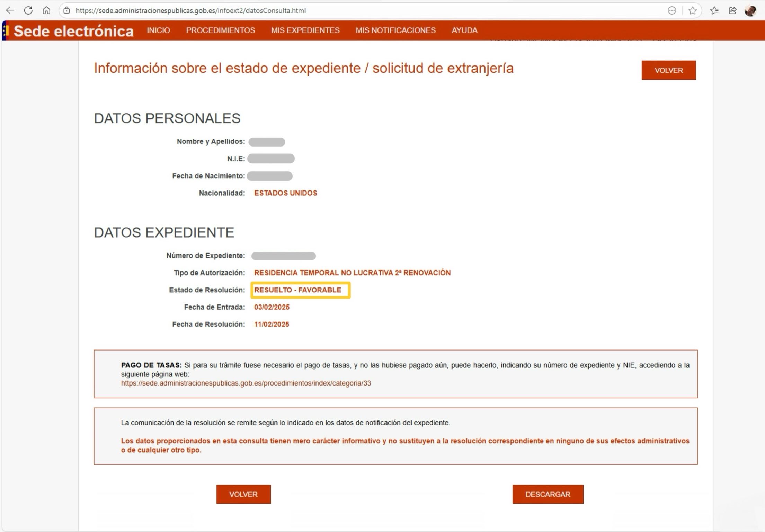Click the bottom VOLVER button
Image resolution: width=765 pixels, height=532 pixels.
[x=243, y=494]
